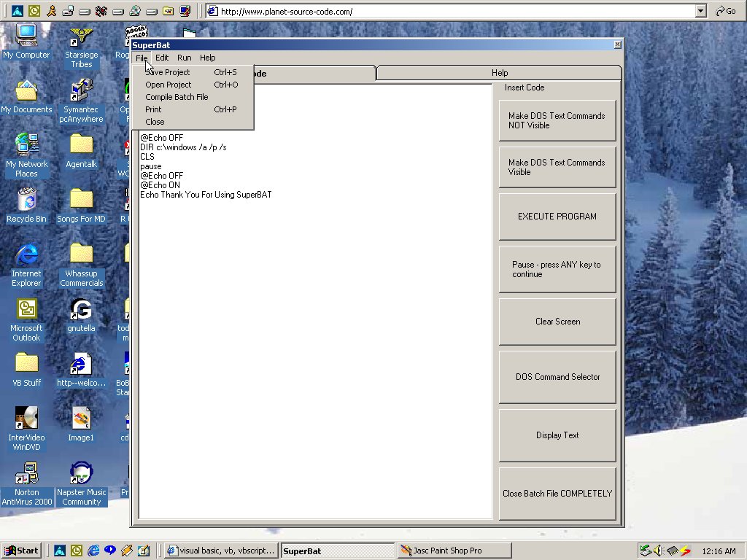
Task: Click the Clear Screen button
Action: (x=557, y=322)
